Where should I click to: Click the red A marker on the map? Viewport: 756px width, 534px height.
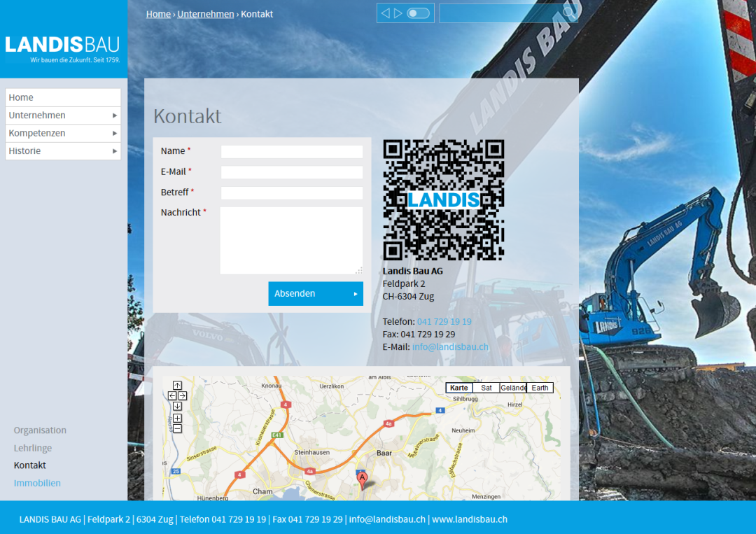coord(363,478)
